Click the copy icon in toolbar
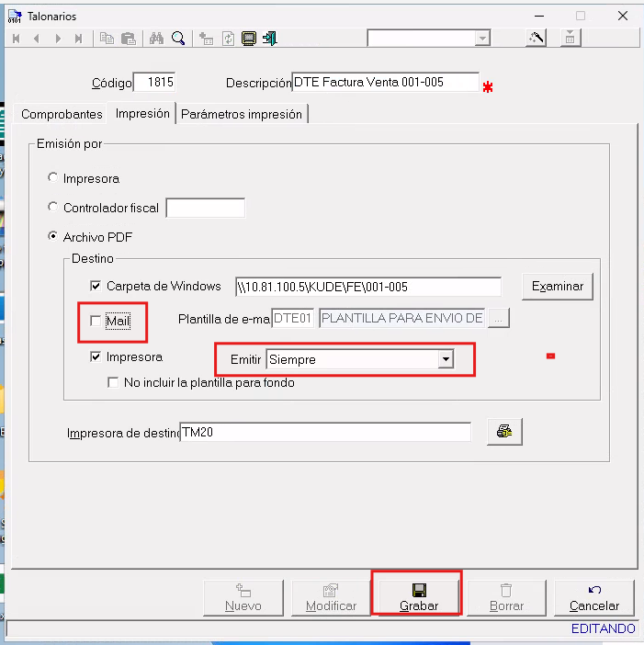 [107, 39]
